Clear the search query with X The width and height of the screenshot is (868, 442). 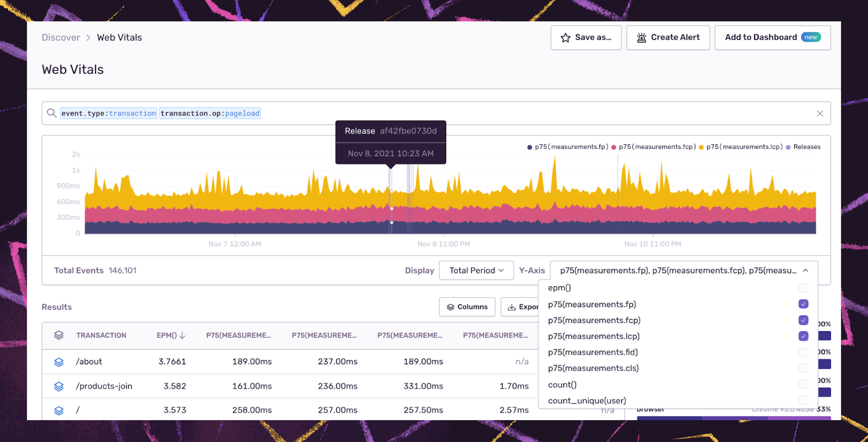tap(820, 113)
